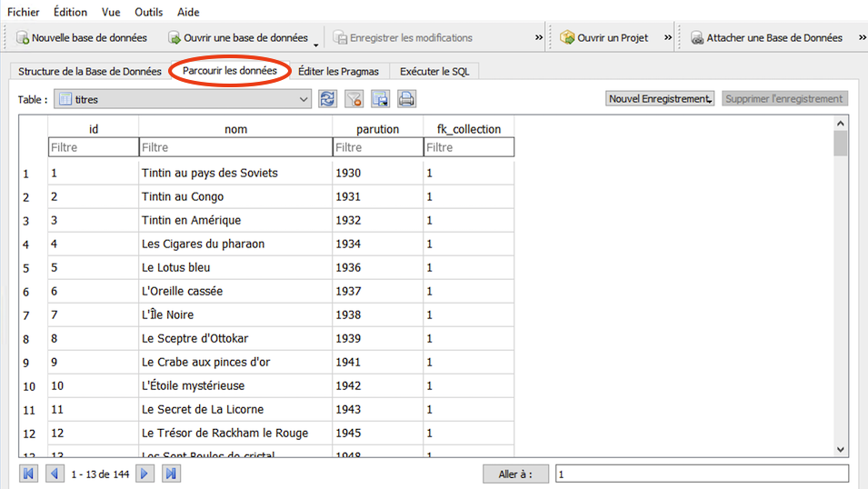Expand the toolbar overflow chevron after Enregistrer les modifications
Screen dimensions: 868x489
pos(539,38)
